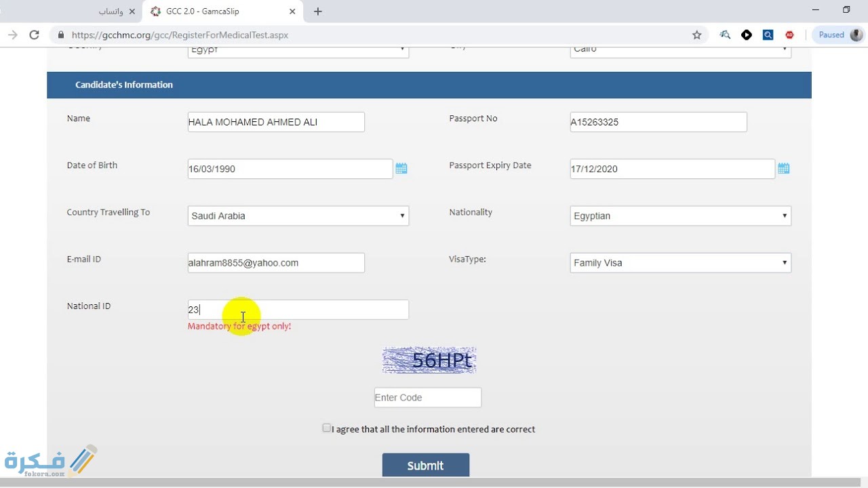The width and height of the screenshot is (868, 488).
Task: Open the VisaType dropdown showing Family Visa
Action: [680, 263]
